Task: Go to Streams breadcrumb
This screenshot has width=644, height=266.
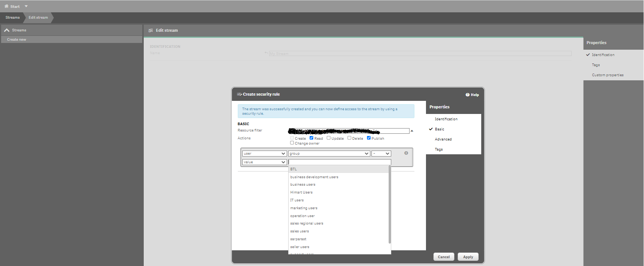Action: tap(13, 18)
